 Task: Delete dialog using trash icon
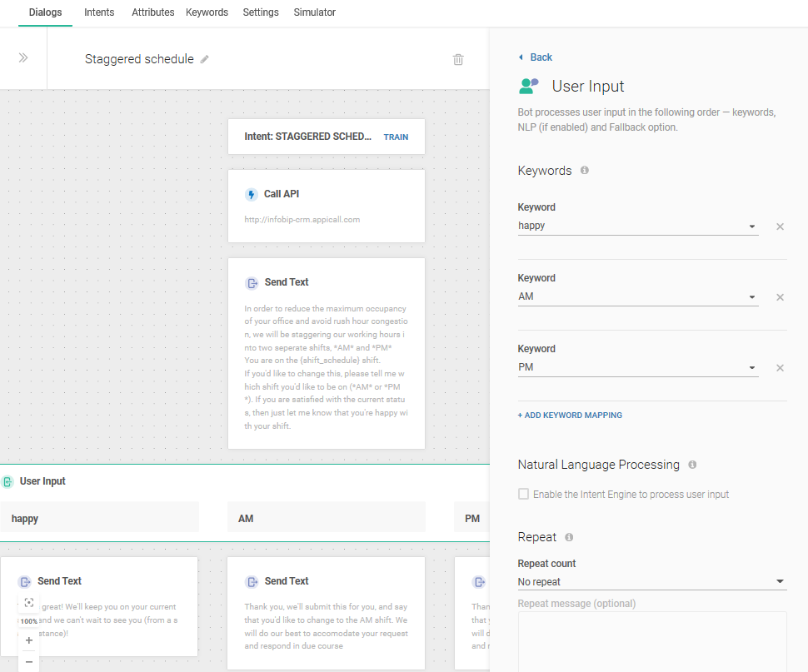point(458,59)
